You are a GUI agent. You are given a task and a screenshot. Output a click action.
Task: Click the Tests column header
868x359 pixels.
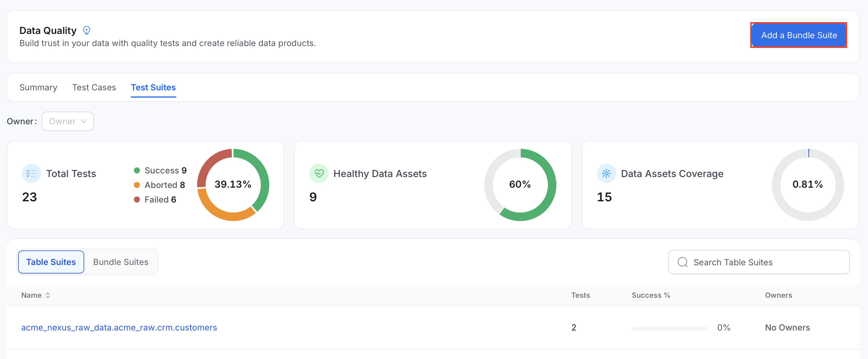581,295
